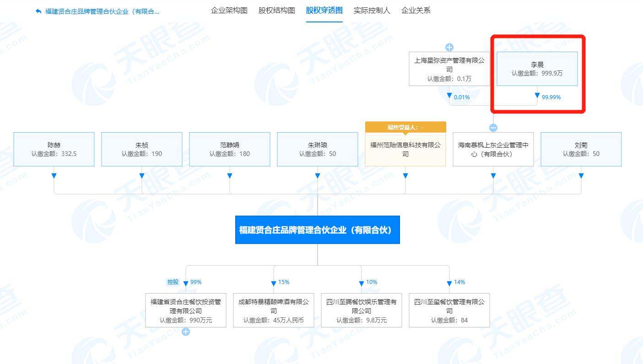Click the 15% holding percentage

284,282
